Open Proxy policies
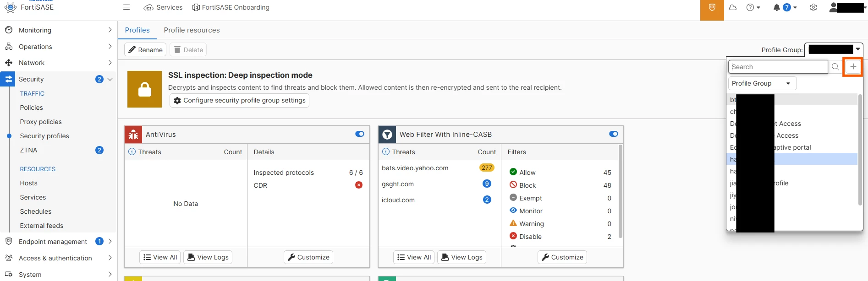868x281 pixels. pos(41,122)
